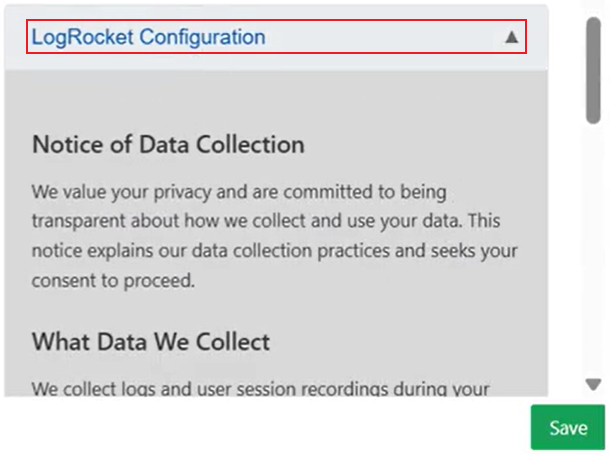Click the word "Collection" in the first heading
Screen dimensions: 610x456
pyautogui.click(x=251, y=144)
